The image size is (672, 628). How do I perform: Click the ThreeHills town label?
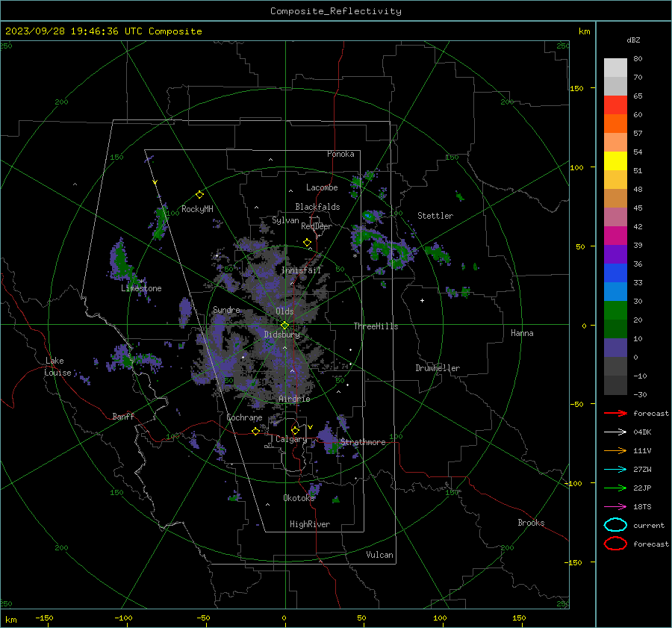pos(376,326)
